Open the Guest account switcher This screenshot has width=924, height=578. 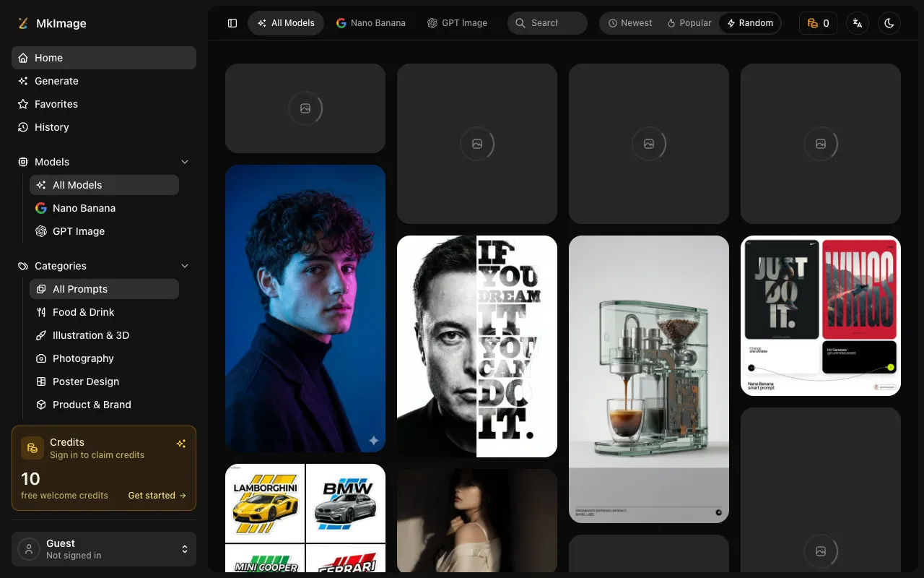coord(104,549)
